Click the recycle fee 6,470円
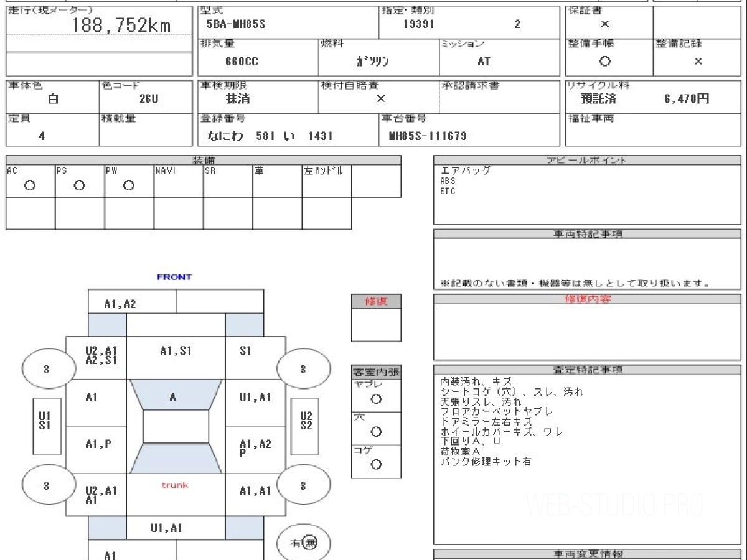Image resolution: width=747 pixels, height=560 pixels. click(687, 98)
